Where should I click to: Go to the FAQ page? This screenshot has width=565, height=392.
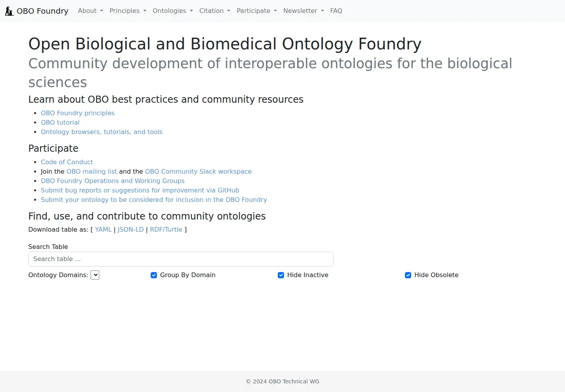coord(336,11)
